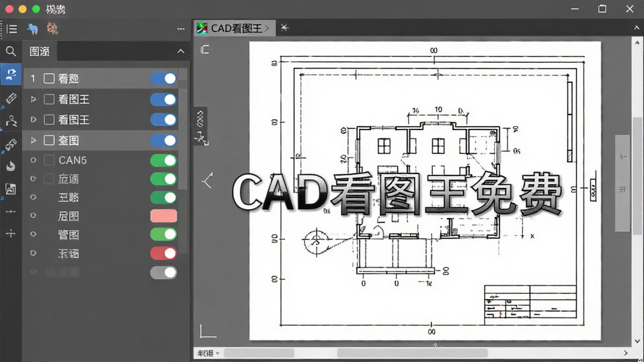Click the blue grid icon on right side panel
This screenshot has height=362, width=644.
623,189
